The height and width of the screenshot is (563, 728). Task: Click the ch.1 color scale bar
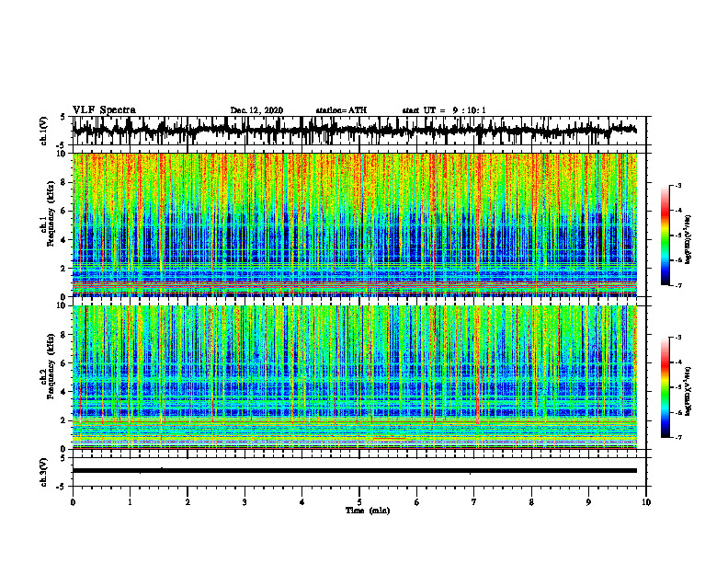coord(665,236)
